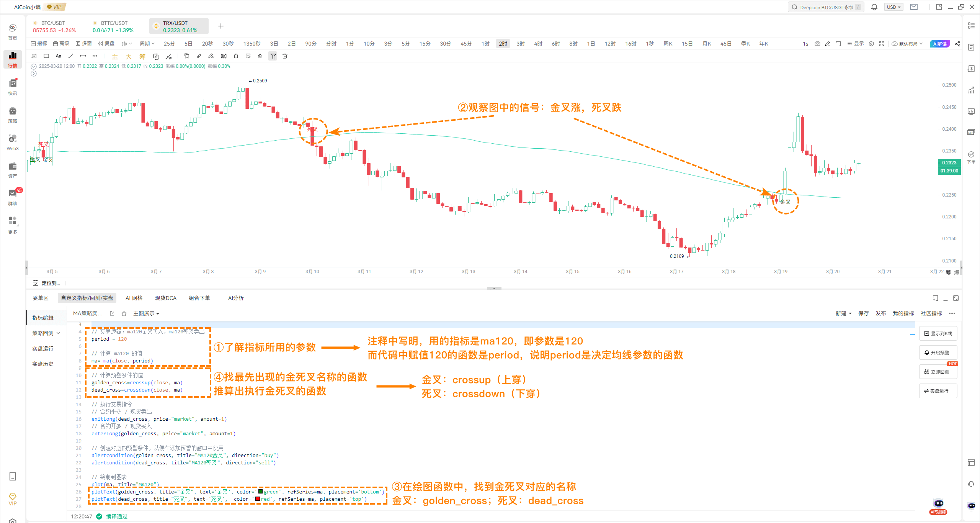This screenshot has height=523, width=980.
Task: Open the filter tool in chart toolbar
Action: 273,56
